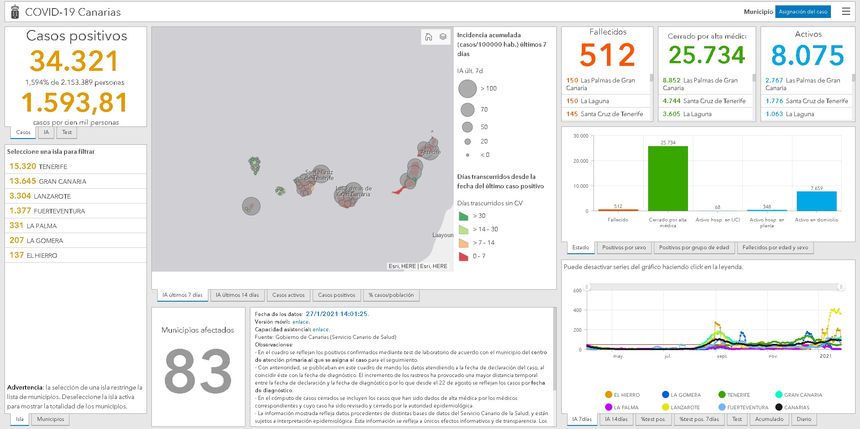Click the Asignación del caso button
Viewport: 860px width, 429px height.
(x=803, y=11)
